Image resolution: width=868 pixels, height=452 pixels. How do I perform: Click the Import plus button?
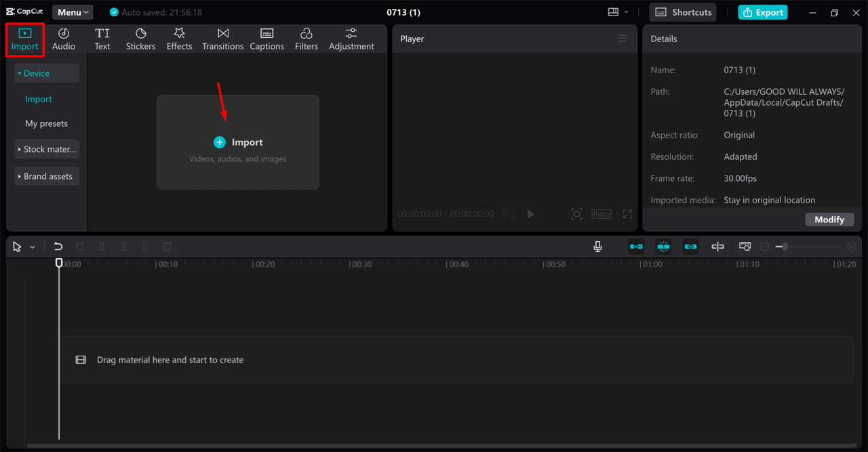[x=219, y=142]
